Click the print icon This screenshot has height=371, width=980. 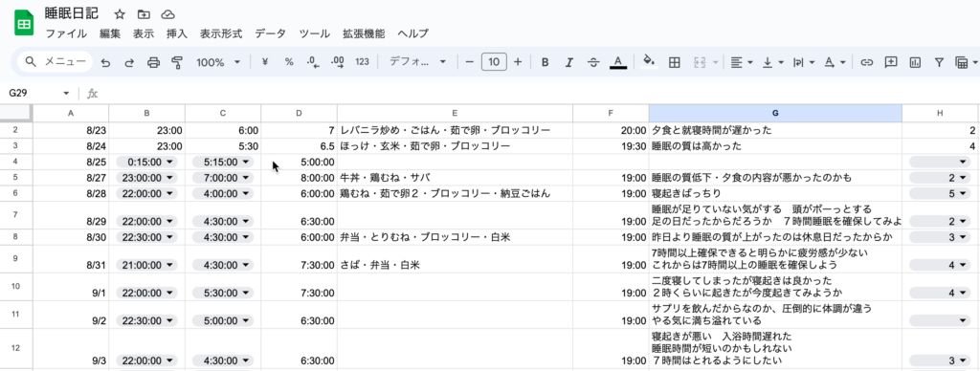[154, 62]
